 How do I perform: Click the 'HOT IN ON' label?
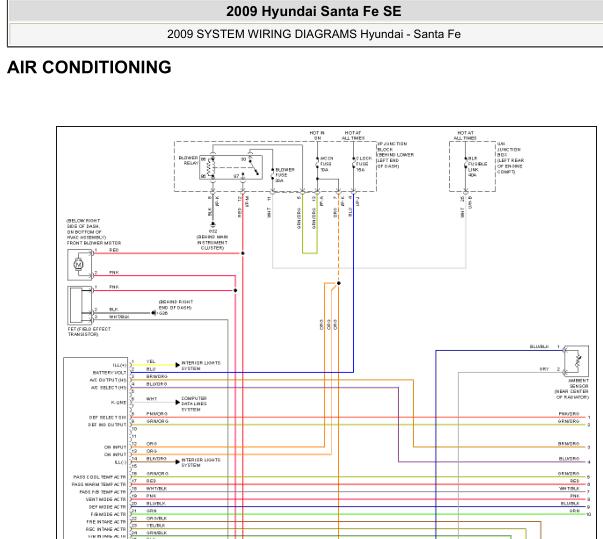317,135
